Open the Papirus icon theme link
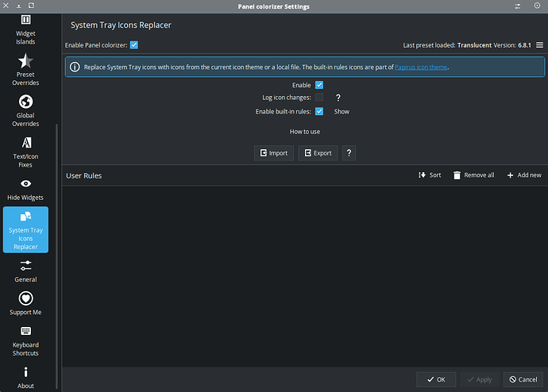Screen dimensions: 548x392 (421, 67)
